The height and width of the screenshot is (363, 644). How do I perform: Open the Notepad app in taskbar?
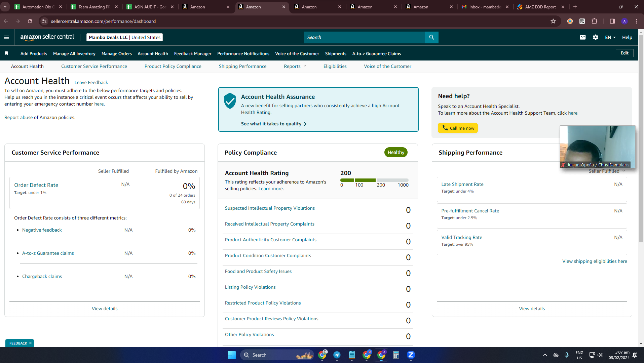(352, 355)
